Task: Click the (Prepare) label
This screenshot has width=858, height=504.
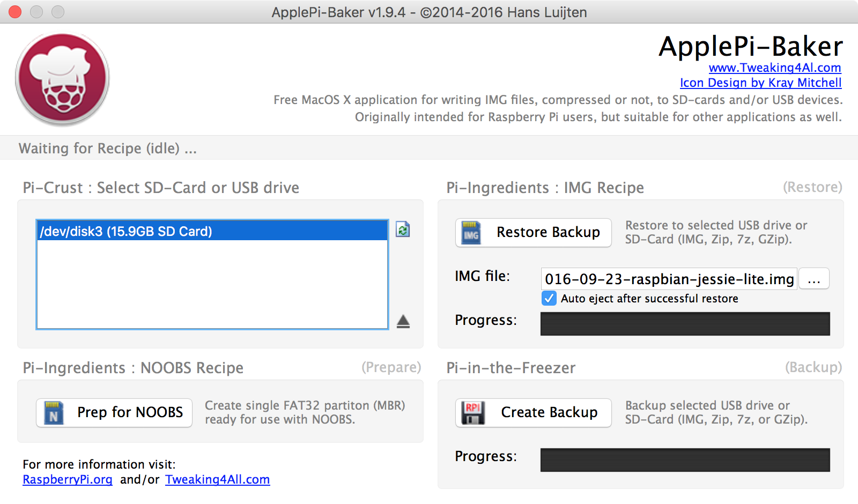Action: click(x=391, y=367)
